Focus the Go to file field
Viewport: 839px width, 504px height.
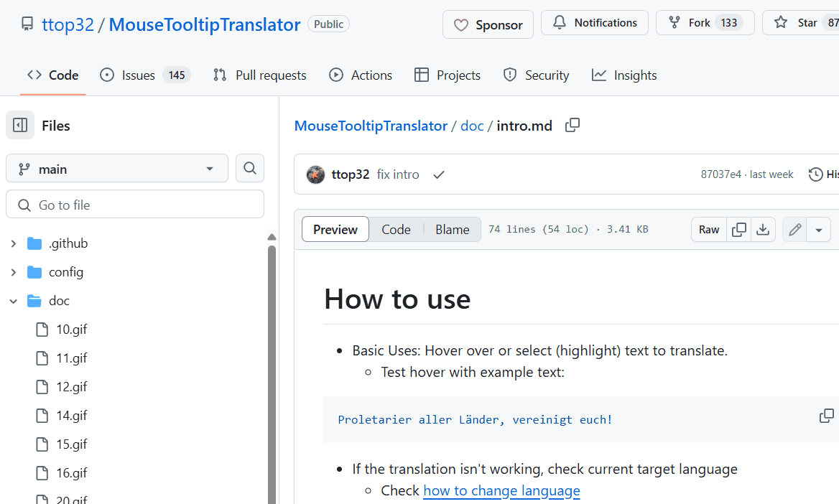coord(135,205)
